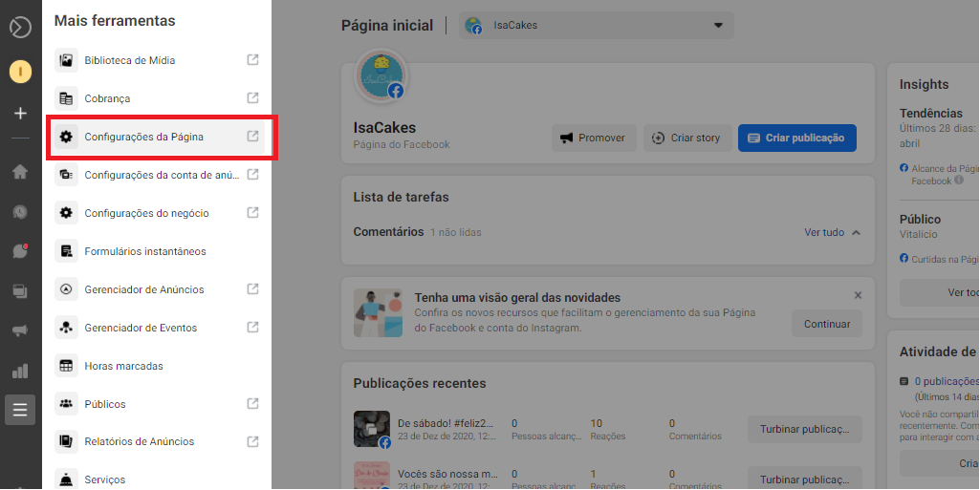Open the Vocês são nossa post thumbnail
The image size is (980, 490).
point(371,476)
